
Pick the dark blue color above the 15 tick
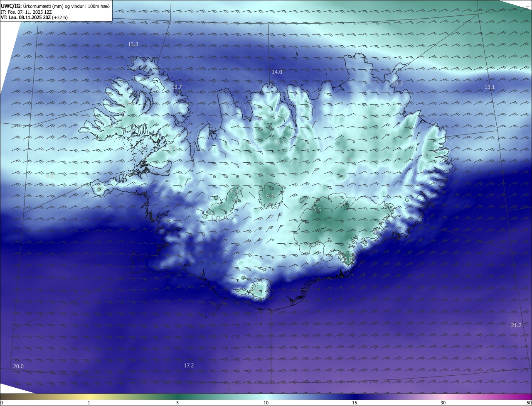(x=355, y=396)
